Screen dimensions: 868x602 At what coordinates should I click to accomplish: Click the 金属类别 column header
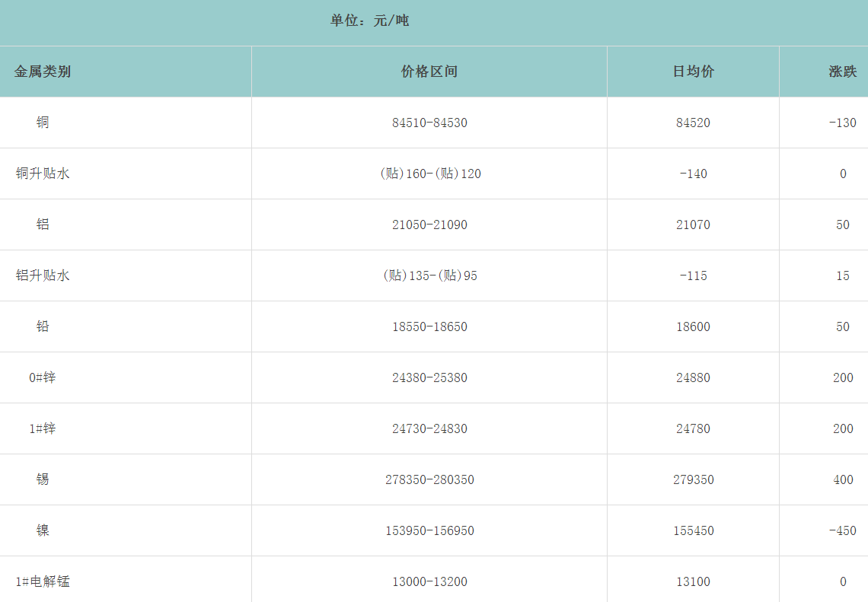coord(43,72)
